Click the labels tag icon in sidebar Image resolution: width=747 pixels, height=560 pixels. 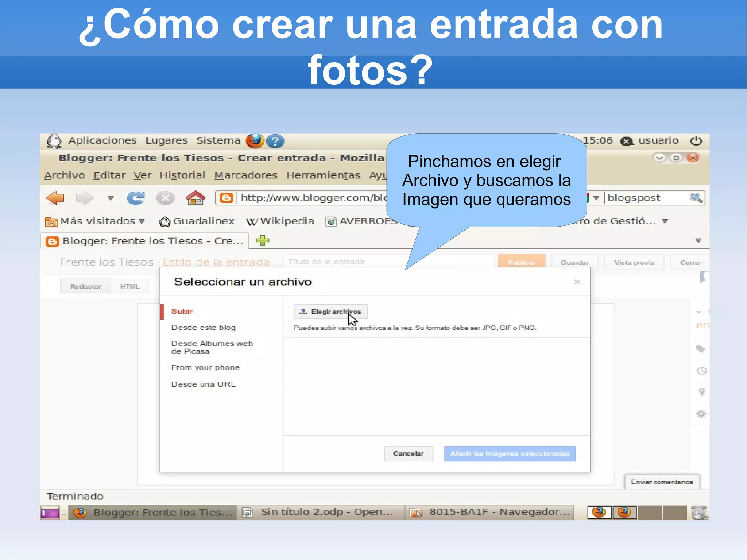700,349
